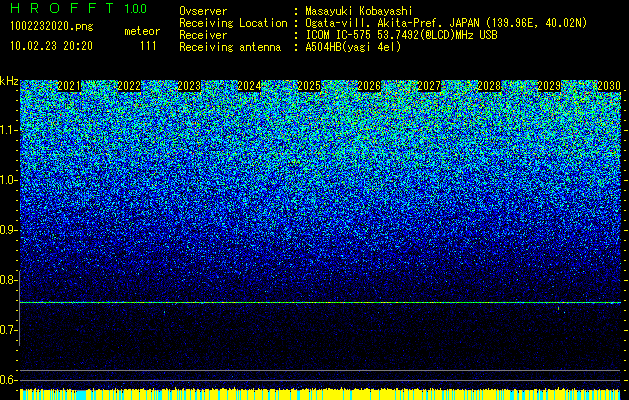
Task: Click the kHz axis unit label
Action: (9, 81)
